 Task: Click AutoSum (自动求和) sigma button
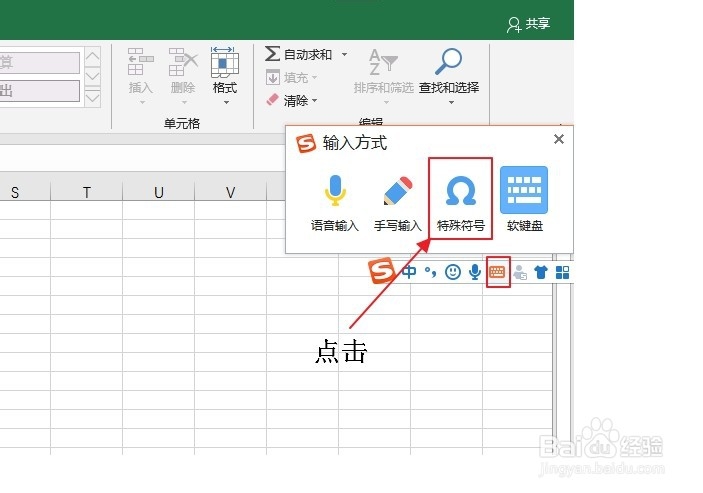298,54
